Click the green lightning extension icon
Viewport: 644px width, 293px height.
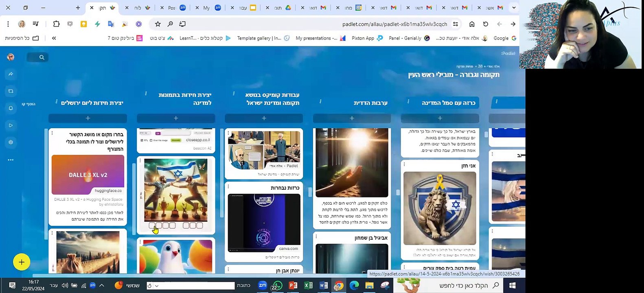pyautogui.click(x=97, y=24)
